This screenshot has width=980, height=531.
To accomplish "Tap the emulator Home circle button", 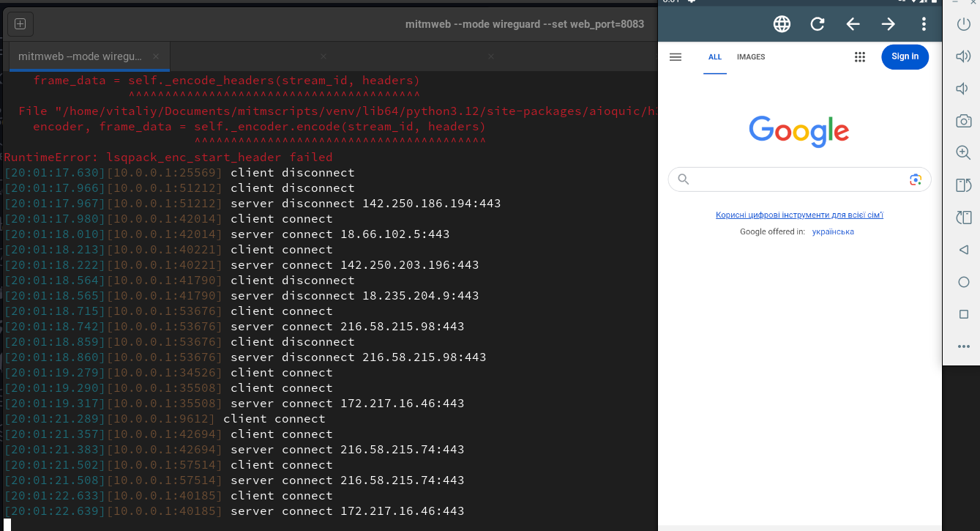I will 964,282.
